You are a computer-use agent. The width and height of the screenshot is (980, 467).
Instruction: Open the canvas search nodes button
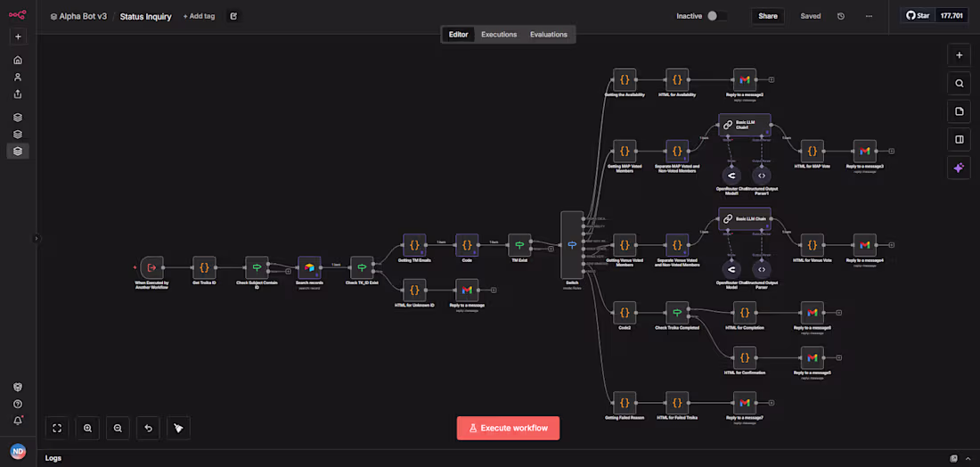coord(959,83)
